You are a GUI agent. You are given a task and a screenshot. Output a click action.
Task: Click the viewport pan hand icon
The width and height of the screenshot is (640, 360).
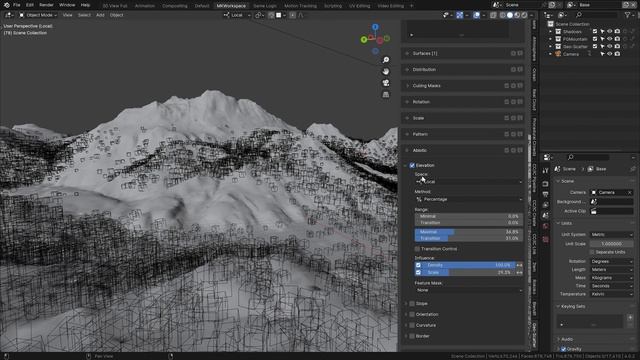pyautogui.click(x=386, y=71)
